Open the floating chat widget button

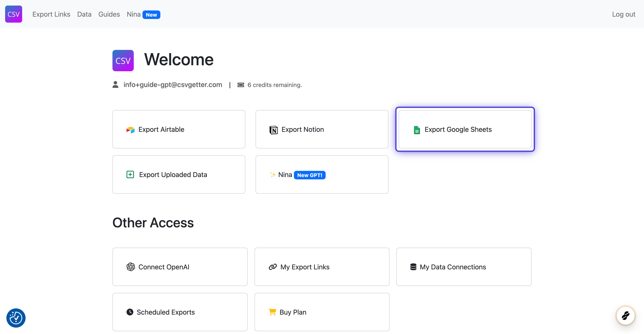[x=625, y=315]
